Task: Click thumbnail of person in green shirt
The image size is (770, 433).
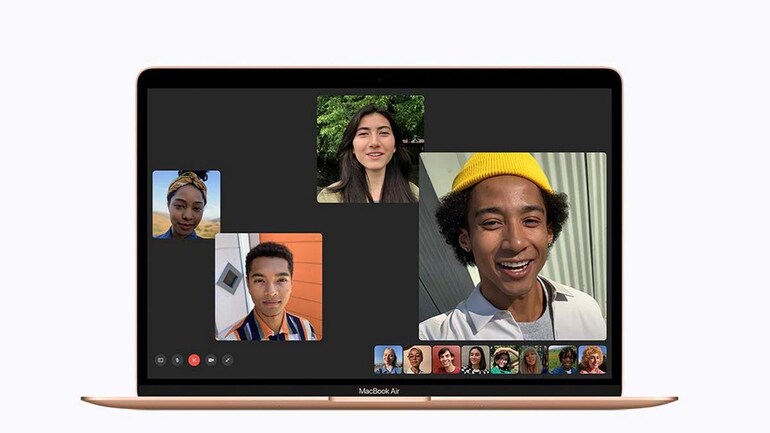Action: [504, 359]
